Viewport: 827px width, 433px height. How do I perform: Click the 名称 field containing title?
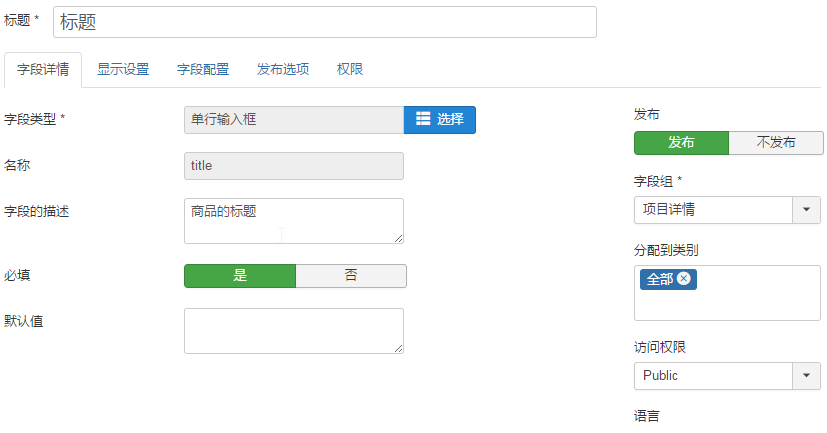293,166
